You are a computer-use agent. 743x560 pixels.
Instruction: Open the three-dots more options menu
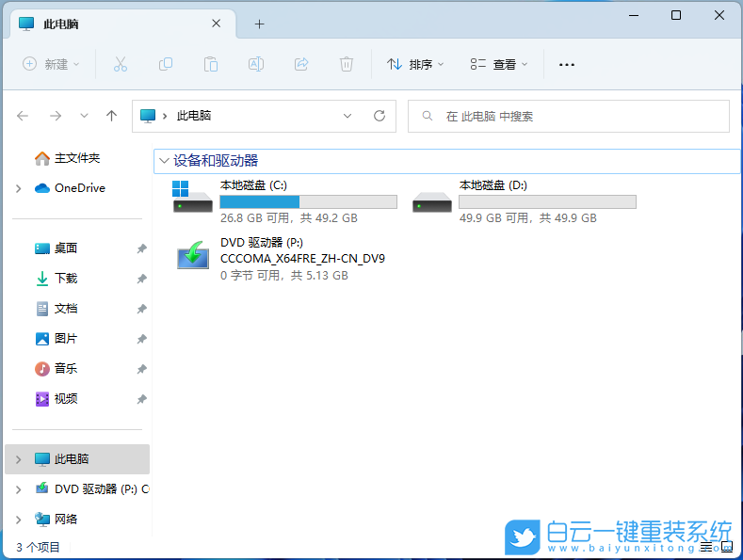pyautogui.click(x=566, y=64)
